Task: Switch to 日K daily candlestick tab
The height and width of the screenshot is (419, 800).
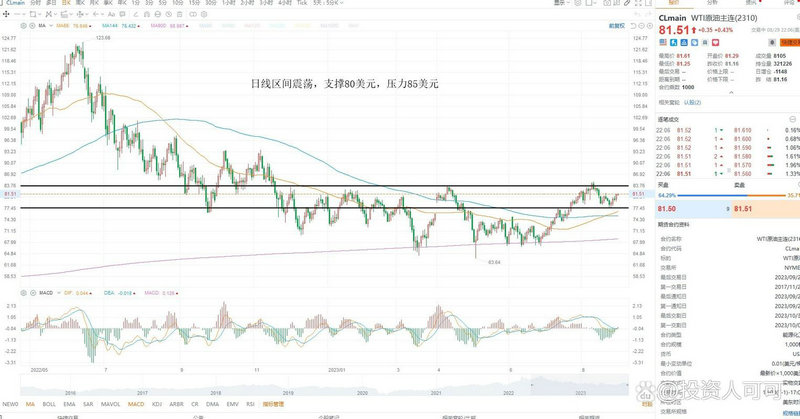Action: point(66,4)
